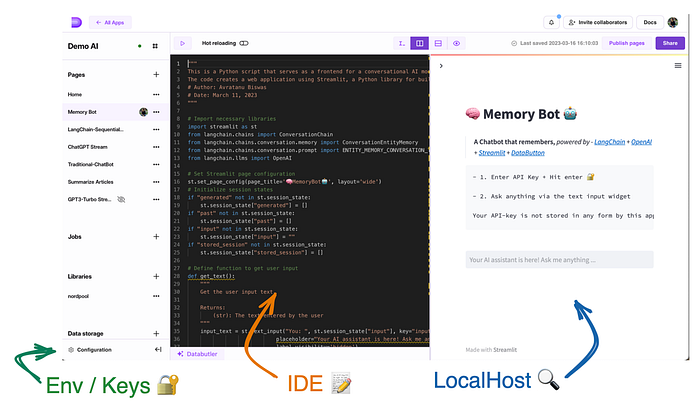
Task: Open options for LangChain-Sequential page
Action: click(x=156, y=129)
